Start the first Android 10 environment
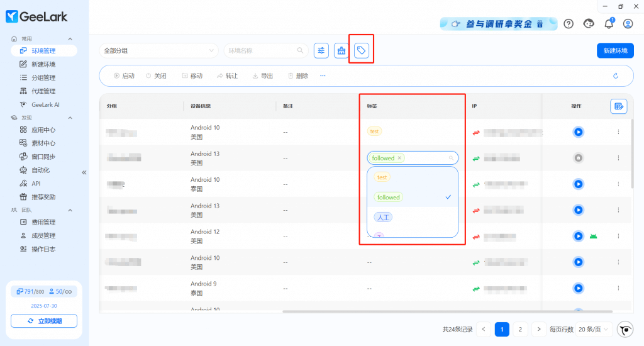 pyautogui.click(x=578, y=132)
